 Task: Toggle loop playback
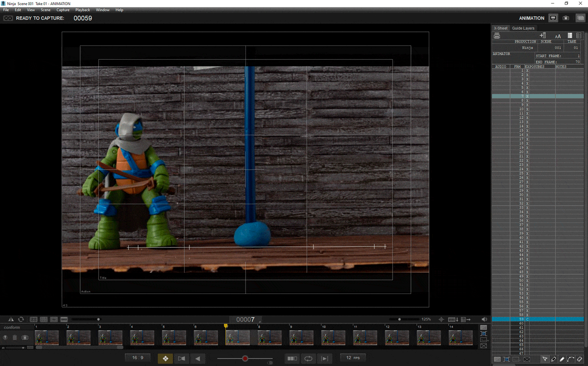[308, 359]
